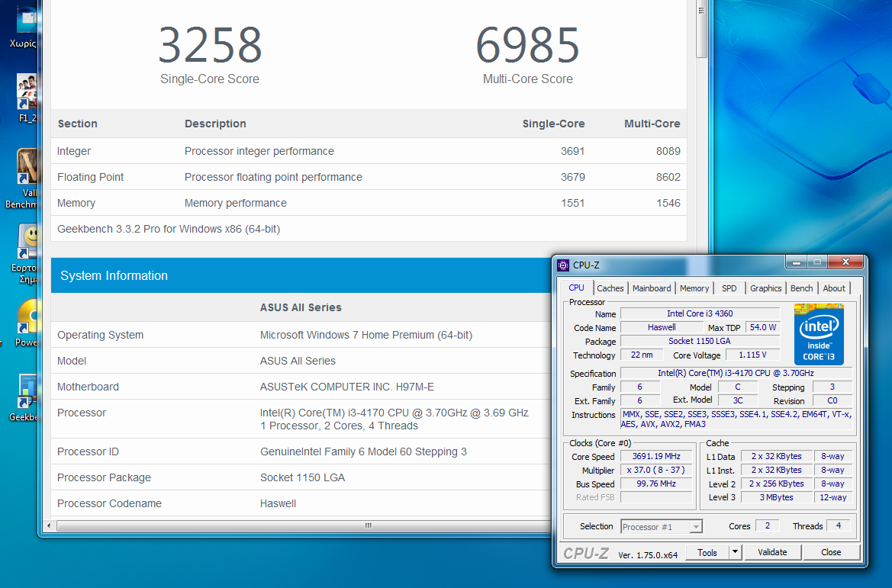Minimize the CPU-Z window
Image resolution: width=892 pixels, height=588 pixels.
[x=797, y=262]
